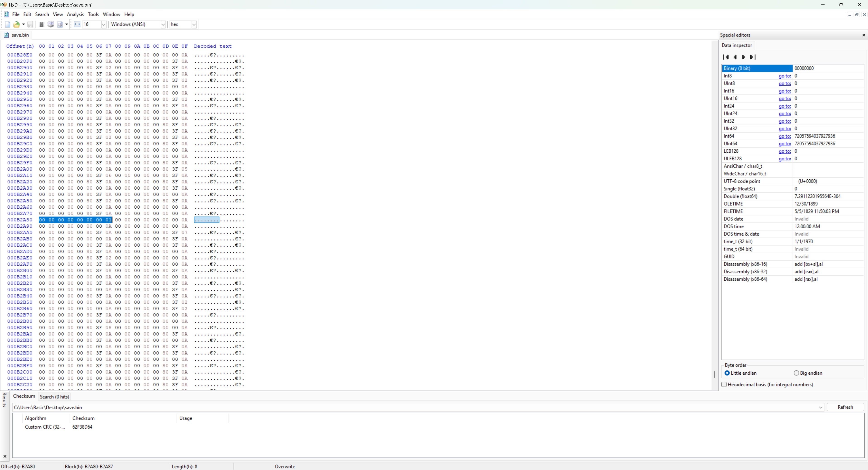Open the bytes per row dropdown showing 16
868x470 pixels.
(103, 24)
